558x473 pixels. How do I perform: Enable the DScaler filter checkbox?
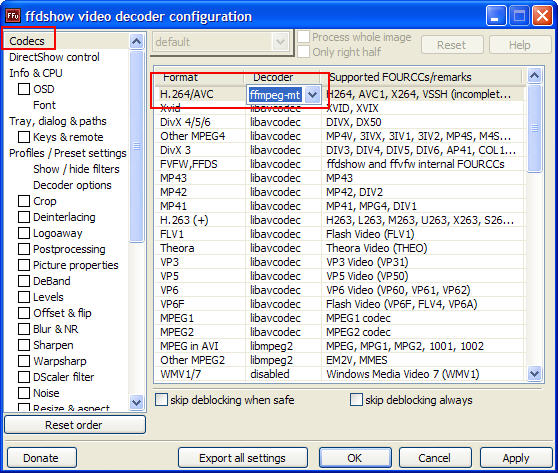(24, 377)
